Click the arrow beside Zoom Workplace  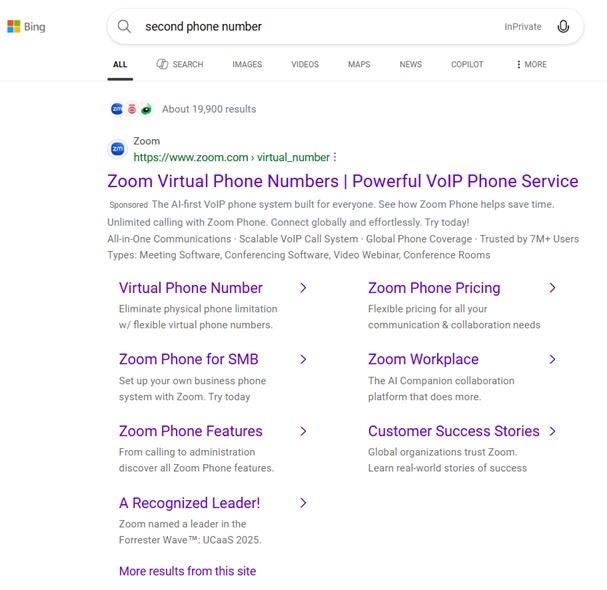[552, 359]
